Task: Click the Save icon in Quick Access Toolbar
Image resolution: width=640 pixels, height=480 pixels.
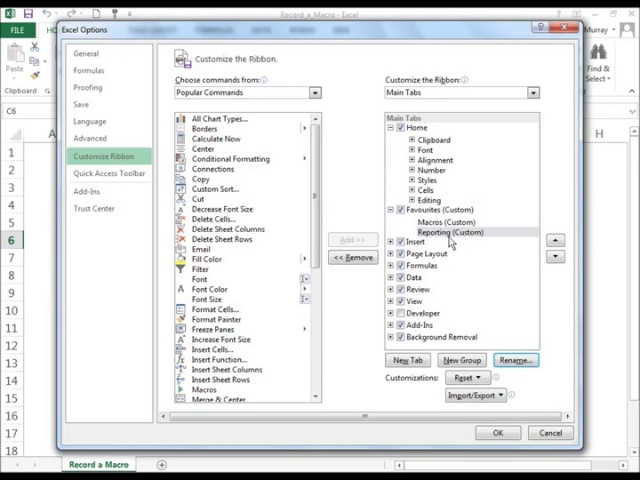Action: (x=28, y=14)
